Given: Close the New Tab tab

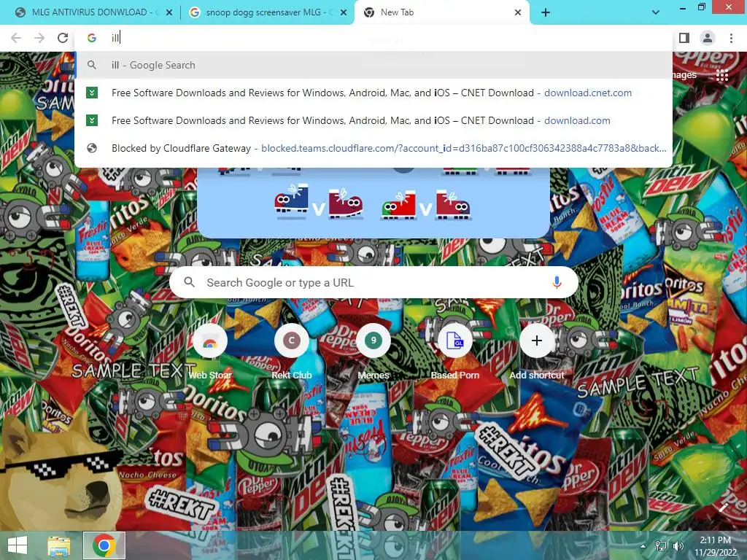Looking at the screenshot, I should tap(518, 13).
